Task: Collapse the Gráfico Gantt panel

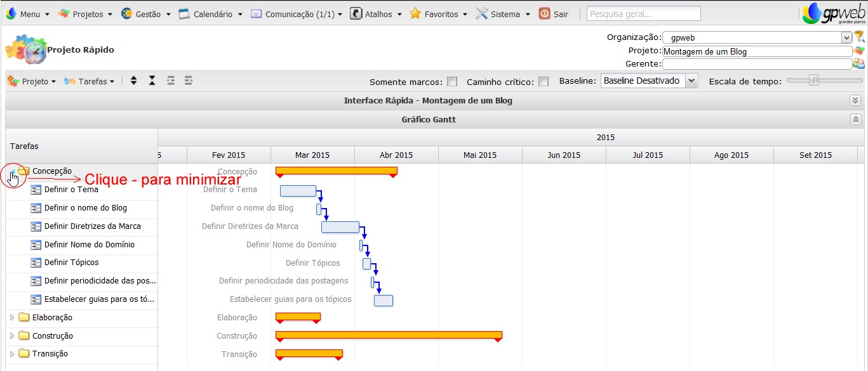Action: (855, 119)
